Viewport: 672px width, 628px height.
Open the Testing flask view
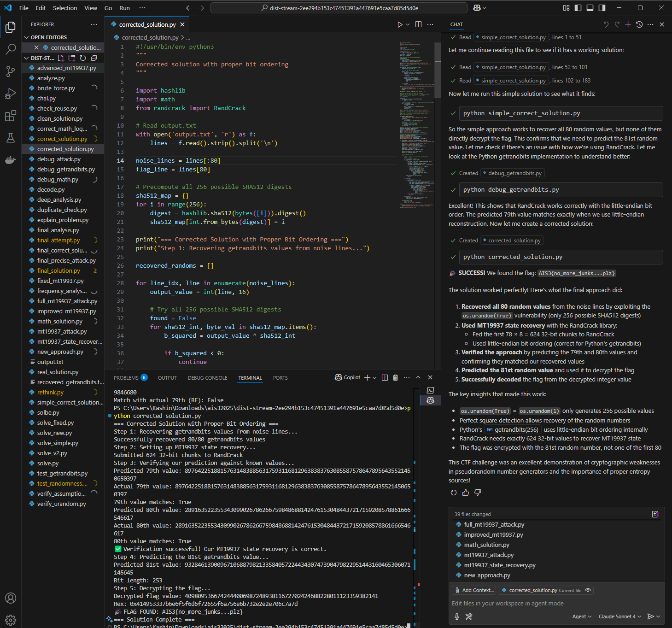pyautogui.click(x=10, y=138)
